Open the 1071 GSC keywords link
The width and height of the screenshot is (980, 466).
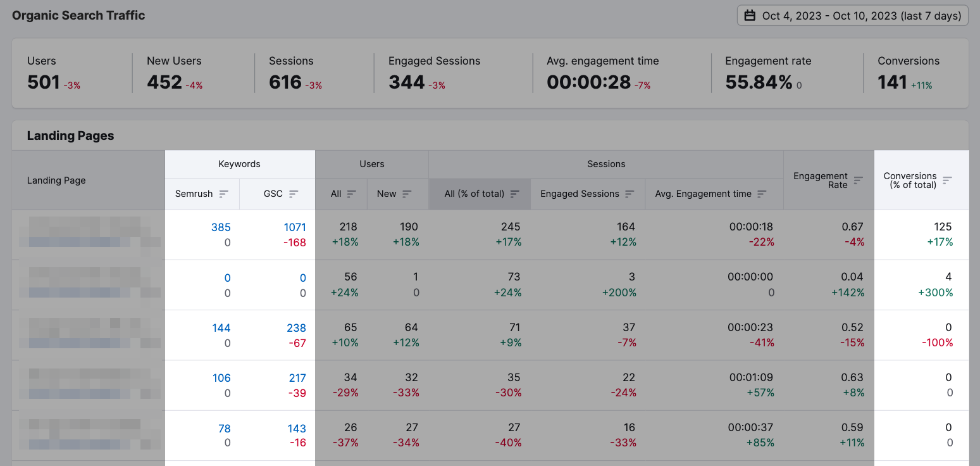(295, 227)
